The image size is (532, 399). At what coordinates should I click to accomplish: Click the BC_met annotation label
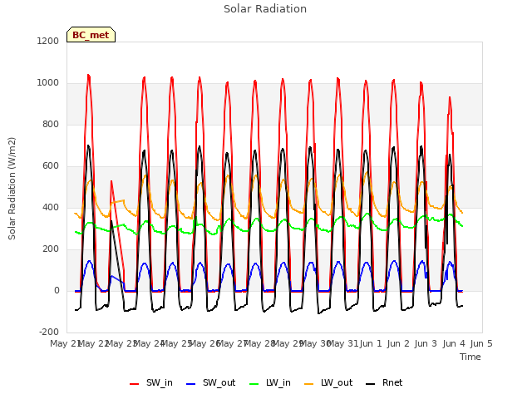pos(91,35)
